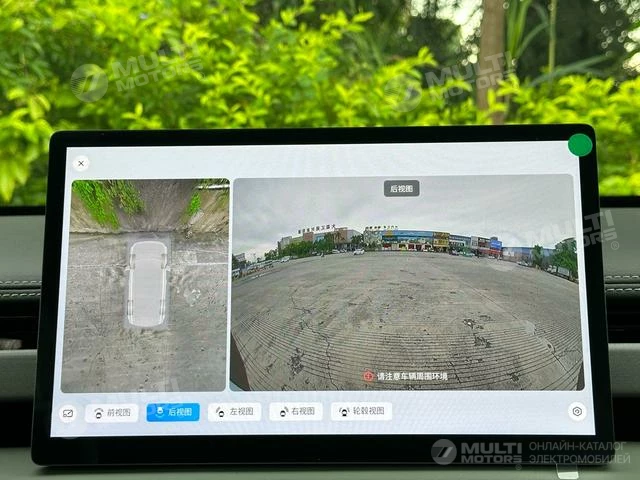Open camera settings gear icon
The height and width of the screenshot is (480, 640).
(577, 411)
